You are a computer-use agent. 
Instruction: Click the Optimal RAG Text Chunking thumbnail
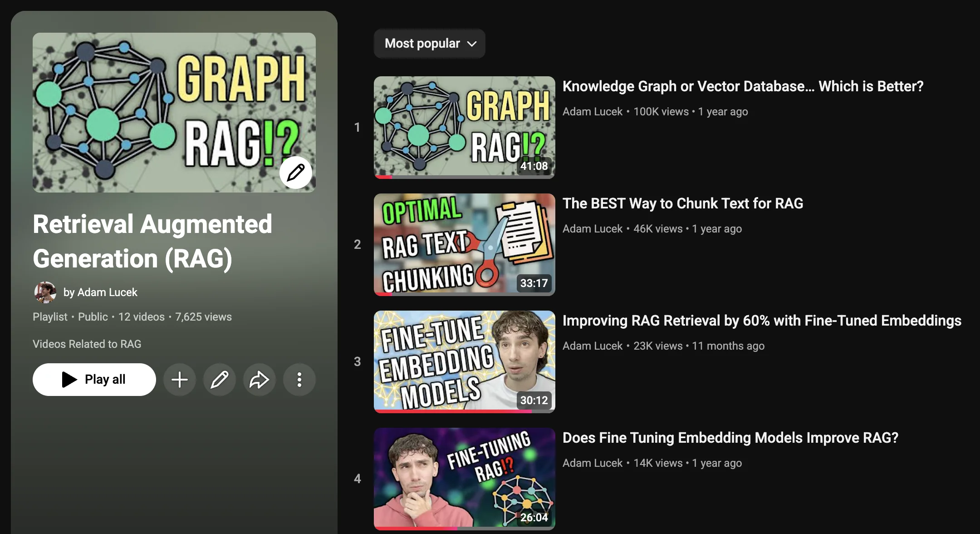click(464, 244)
